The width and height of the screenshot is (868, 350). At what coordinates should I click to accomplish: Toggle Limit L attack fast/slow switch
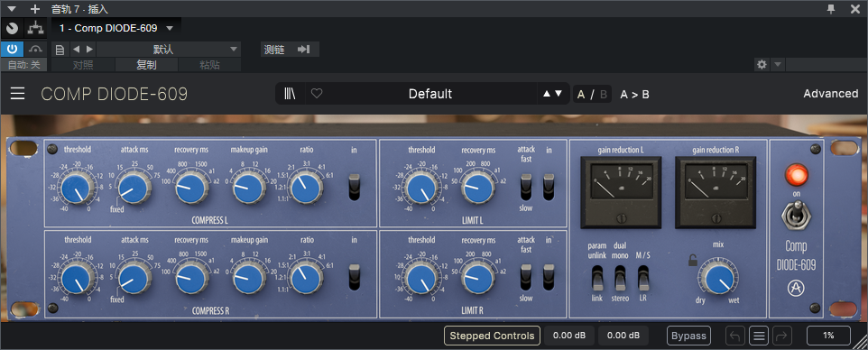(x=526, y=187)
